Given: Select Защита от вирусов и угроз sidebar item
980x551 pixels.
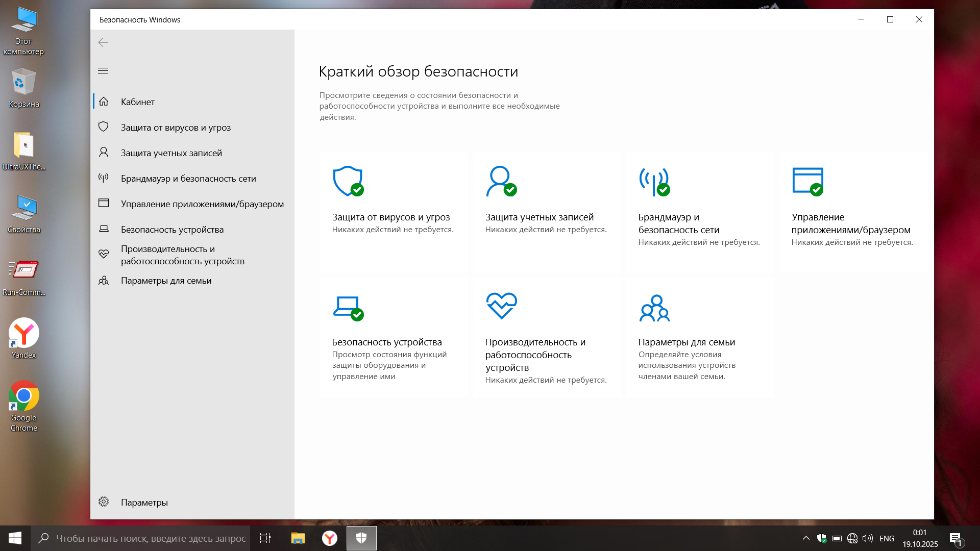Looking at the screenshot, I should tap(176, 127).
